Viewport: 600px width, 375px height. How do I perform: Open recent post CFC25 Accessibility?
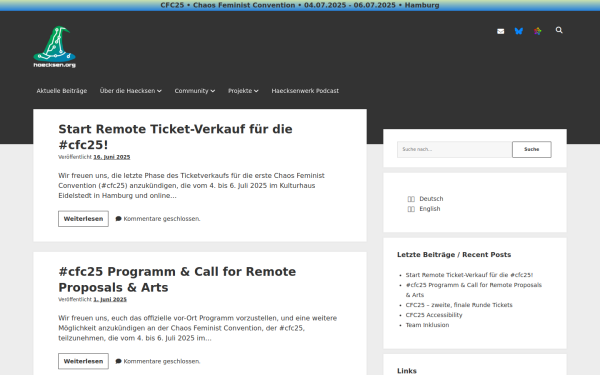pyautogui.click(x=434, y=315)
